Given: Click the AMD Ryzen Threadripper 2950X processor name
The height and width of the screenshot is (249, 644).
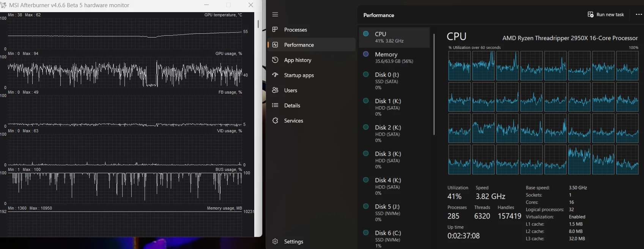Looking at the screenshot, I should (570, 38).
